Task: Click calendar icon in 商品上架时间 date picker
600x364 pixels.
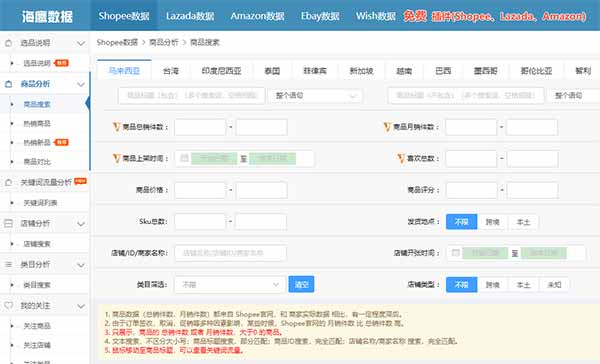Action: tap(184, 158)
